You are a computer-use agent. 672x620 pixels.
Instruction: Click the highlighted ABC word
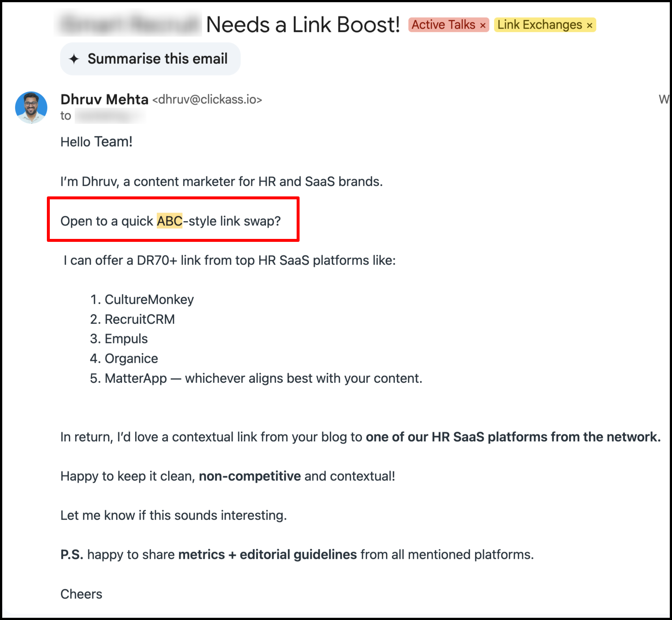(170, 221)
